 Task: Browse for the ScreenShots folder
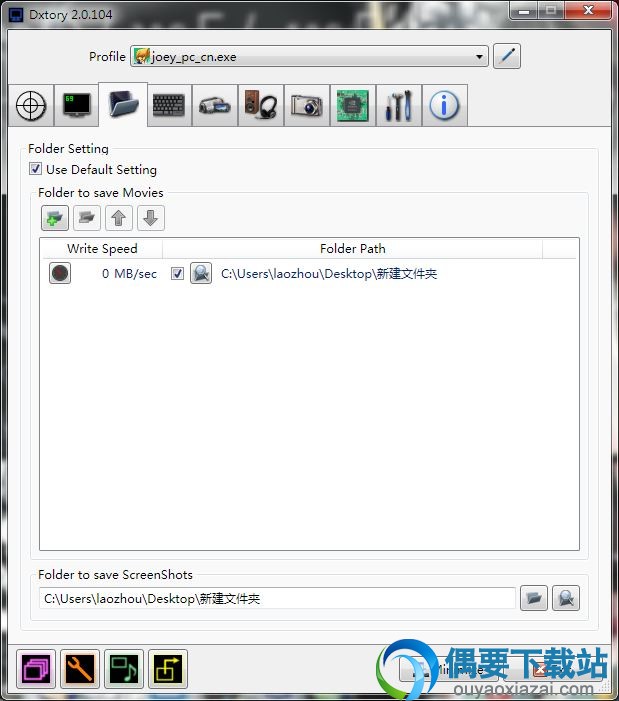coord(534,598)
